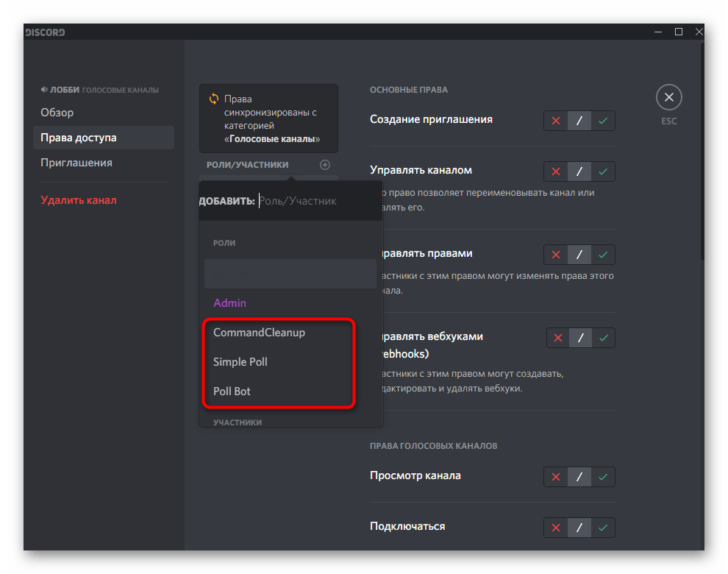
Task: Click the sync notice «Голосовые каналы» text
Action: click(x=272, y=139)
